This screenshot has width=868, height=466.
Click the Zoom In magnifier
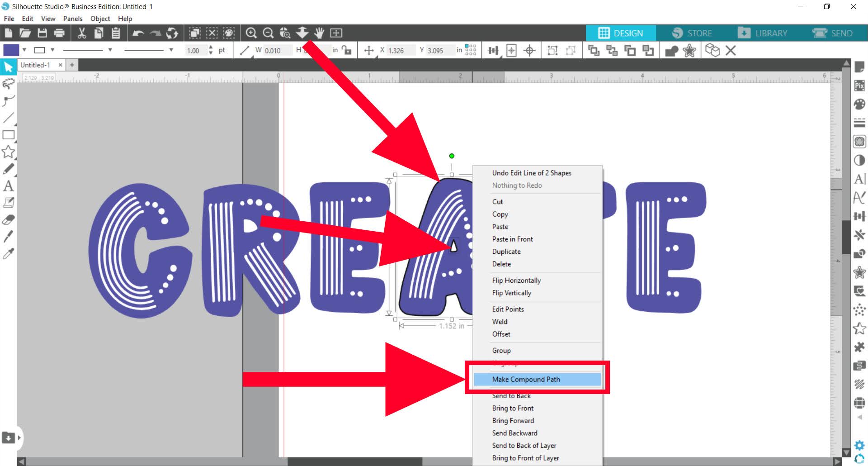tap(251, 33)
